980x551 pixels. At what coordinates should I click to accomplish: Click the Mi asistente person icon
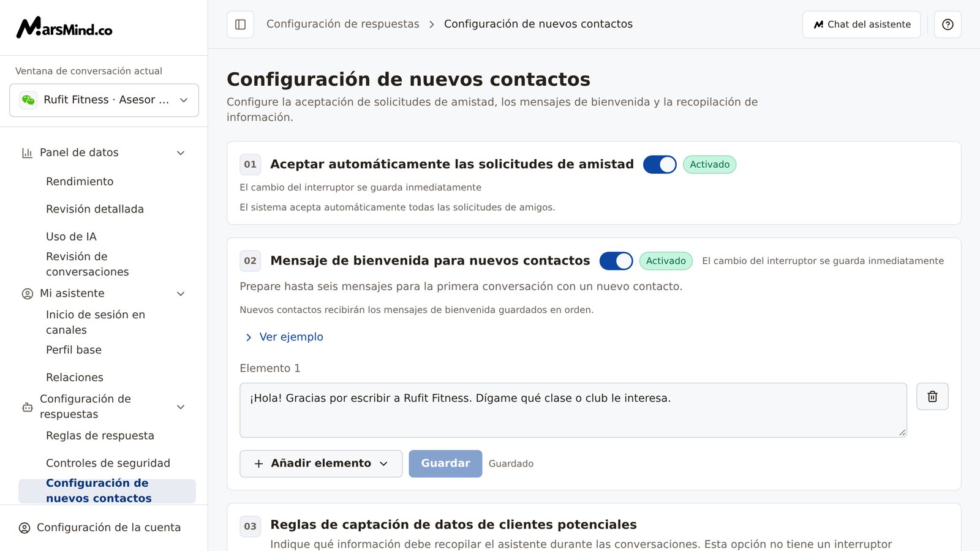(x=27, y=294)
